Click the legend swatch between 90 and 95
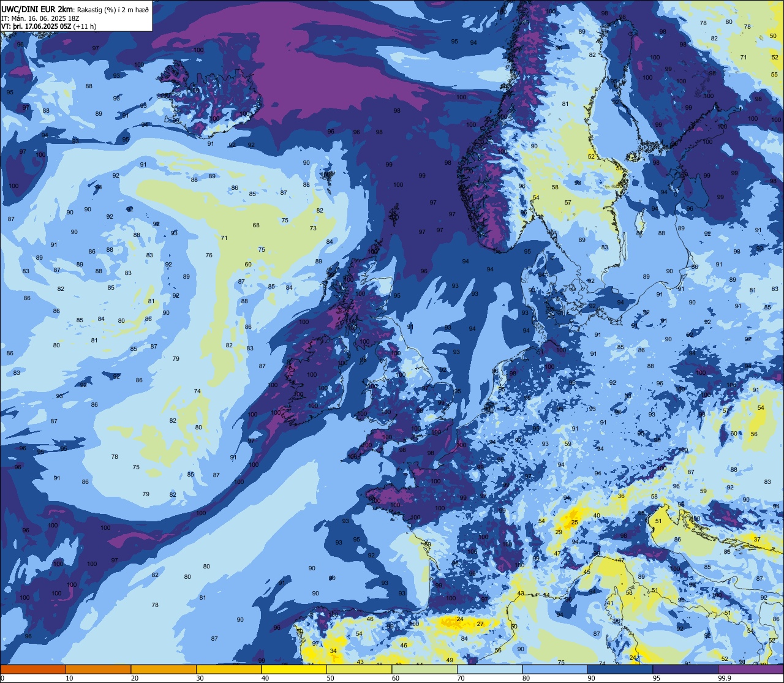Image resolution: width=784 pixels, height=683 pixels. point(620,669)
